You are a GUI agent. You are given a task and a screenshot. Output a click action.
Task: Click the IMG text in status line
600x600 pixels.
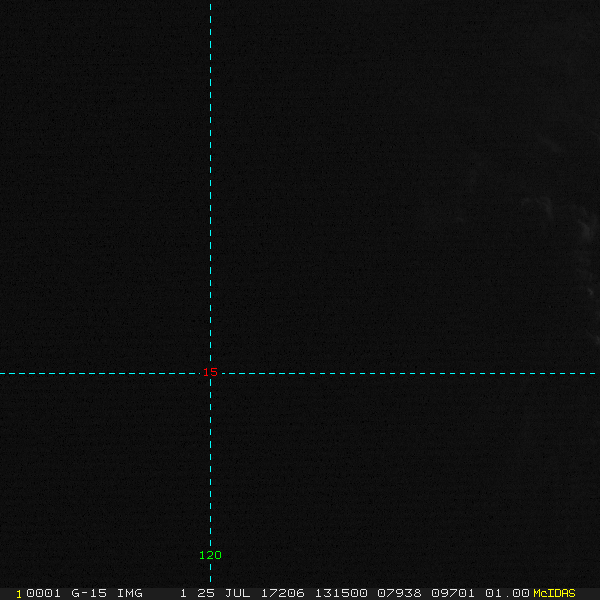point(130,593)
